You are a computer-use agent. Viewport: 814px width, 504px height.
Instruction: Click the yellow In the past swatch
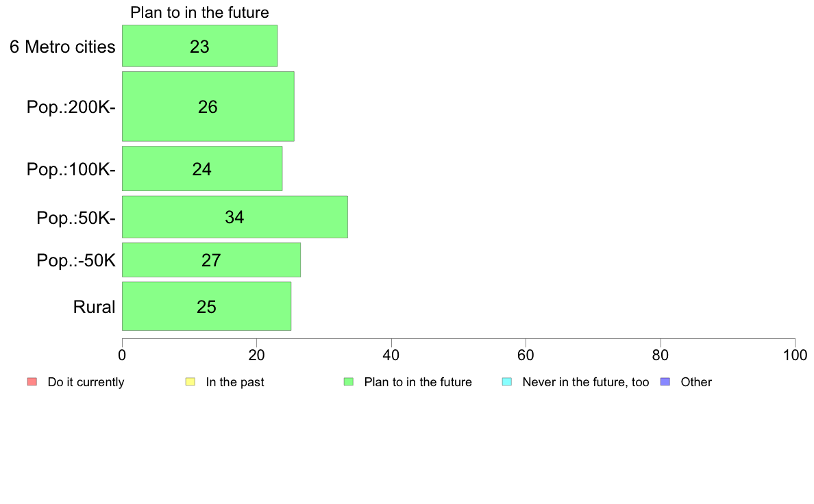click(190, 382)
